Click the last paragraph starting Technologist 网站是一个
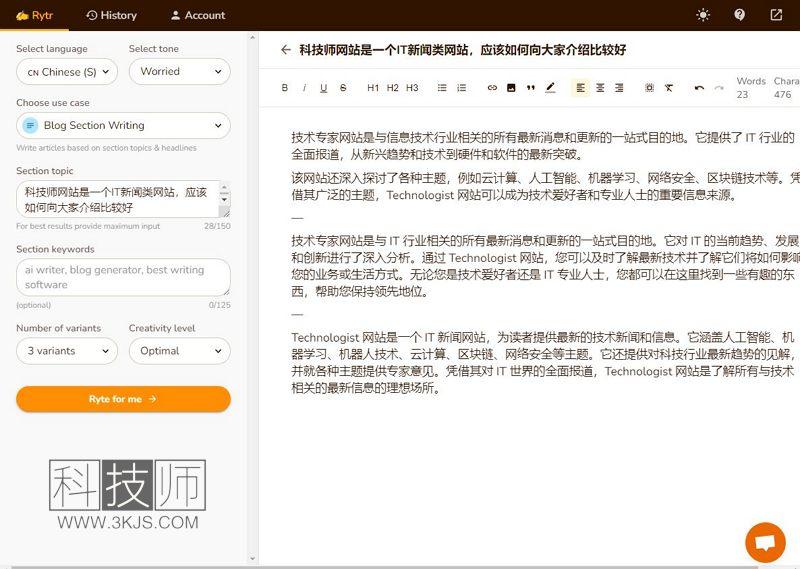Viewport: 800px width, 569px height. [543, 362]
